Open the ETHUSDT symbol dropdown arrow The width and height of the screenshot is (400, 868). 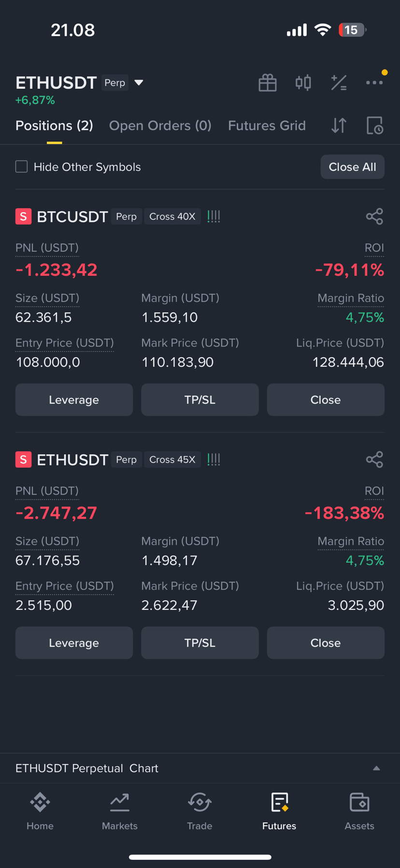139,83
